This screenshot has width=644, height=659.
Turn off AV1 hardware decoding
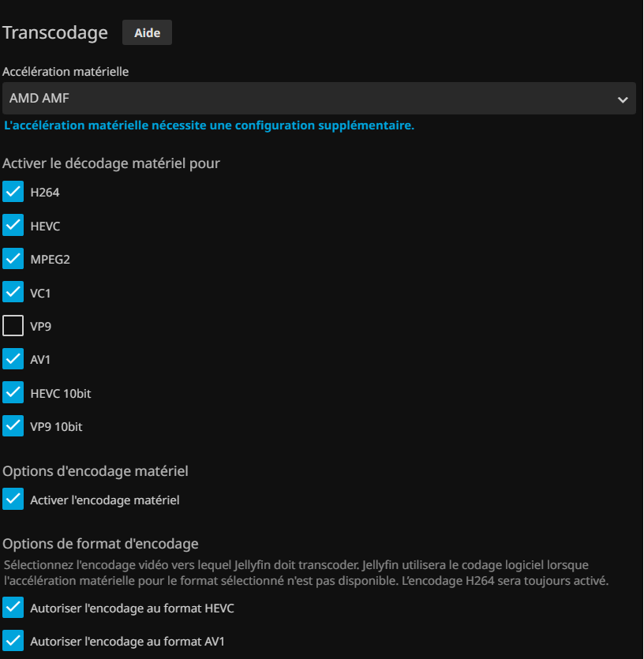(13, 360)
